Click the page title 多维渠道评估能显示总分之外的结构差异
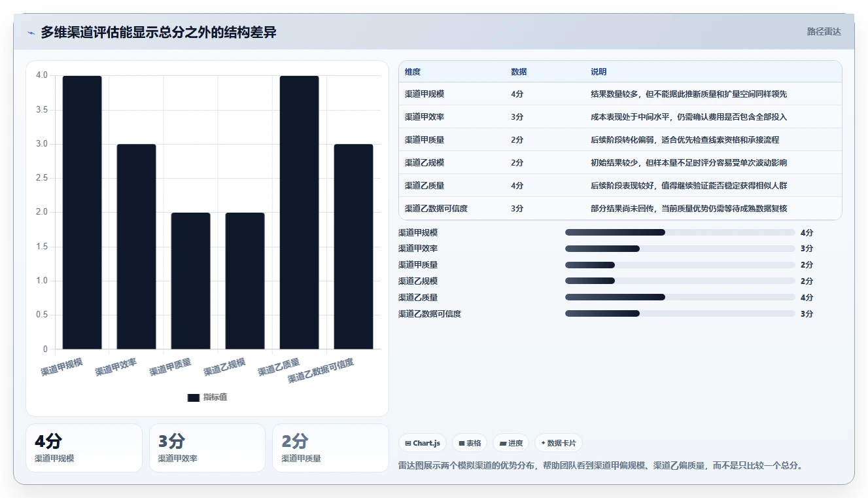 (158, 32)
